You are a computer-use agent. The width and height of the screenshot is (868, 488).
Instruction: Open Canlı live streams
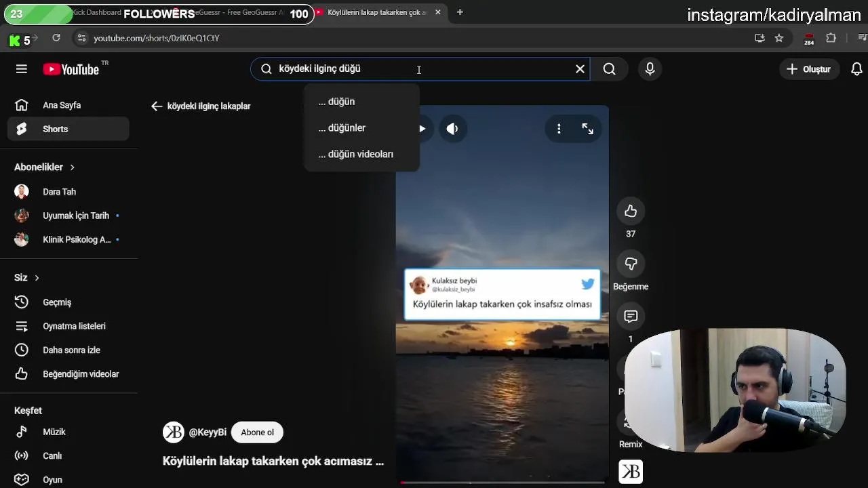(x=68, y=456)
